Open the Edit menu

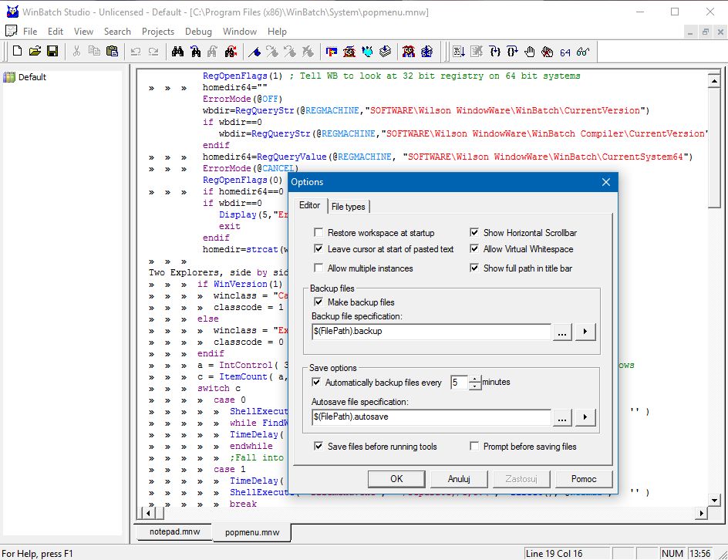56,32
